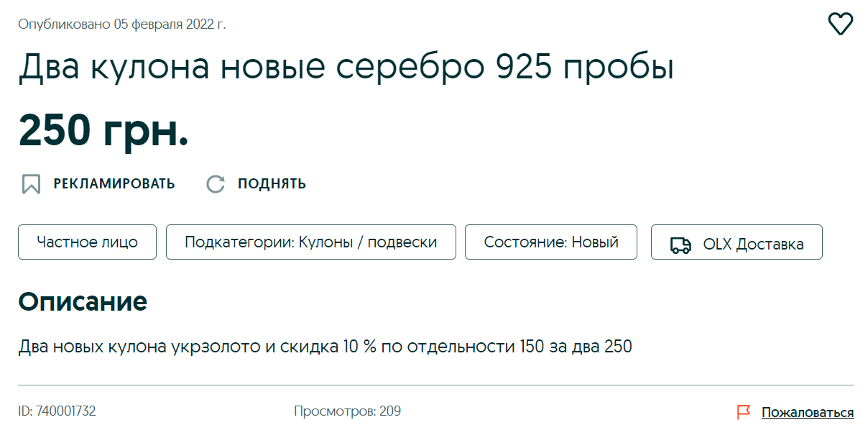This screenshot has width=868, height=443.
Task: Click the horizontal divider below the description
Action: [435, 385]
